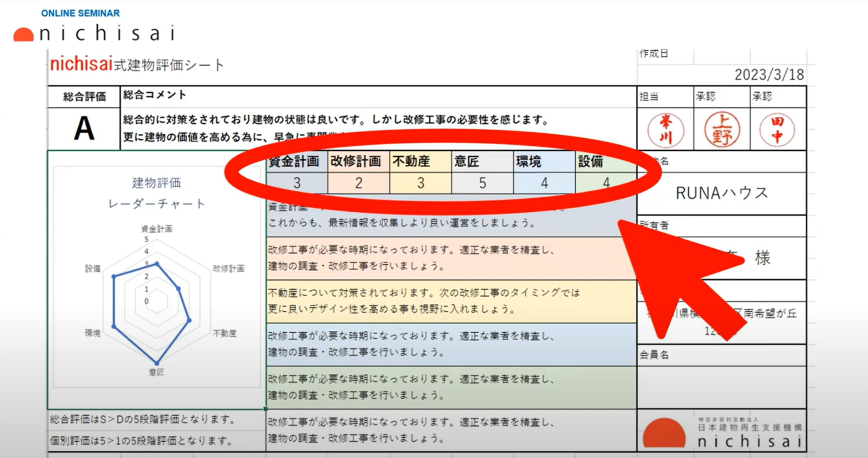
Task: Click the ONLINE SEMINAR caption
Action: pyautogui.click(x=80, y=13)
